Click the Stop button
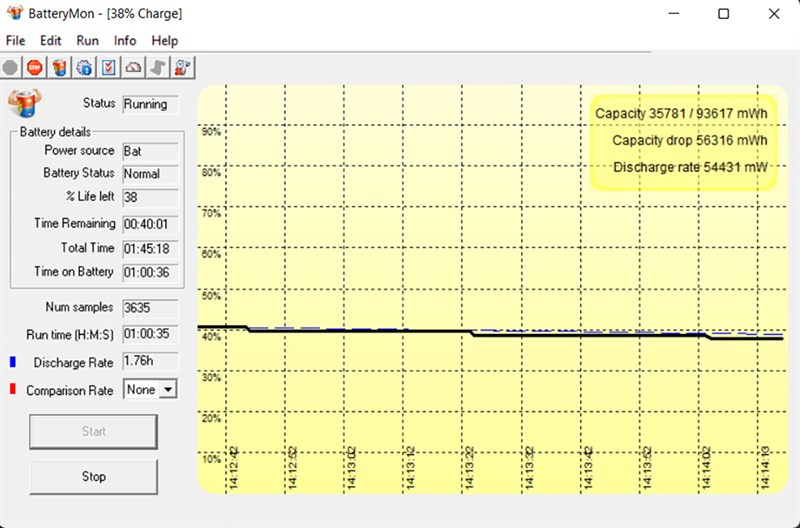The height and width of the screenshot is (528, 800). coord(93,476)
